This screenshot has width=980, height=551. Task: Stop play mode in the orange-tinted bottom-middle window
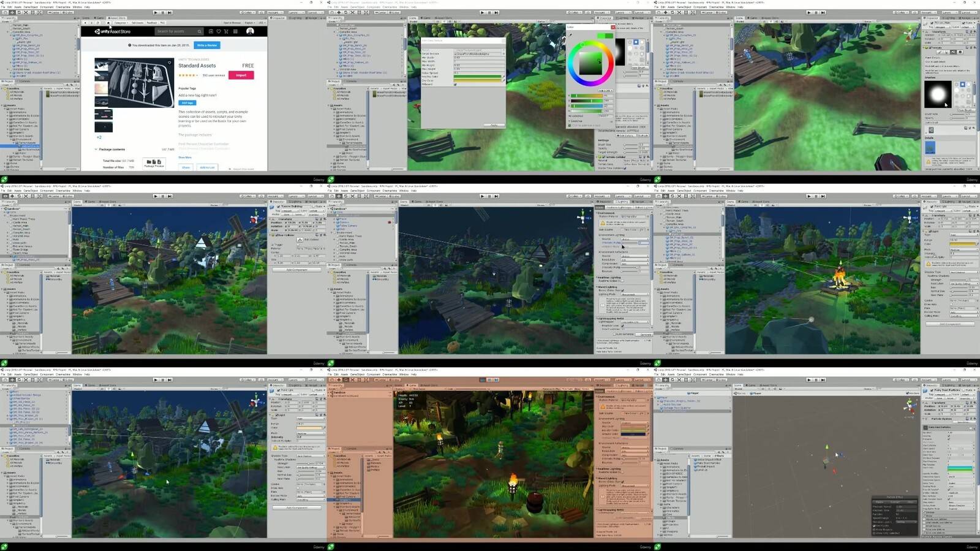(x=483, y=379)
